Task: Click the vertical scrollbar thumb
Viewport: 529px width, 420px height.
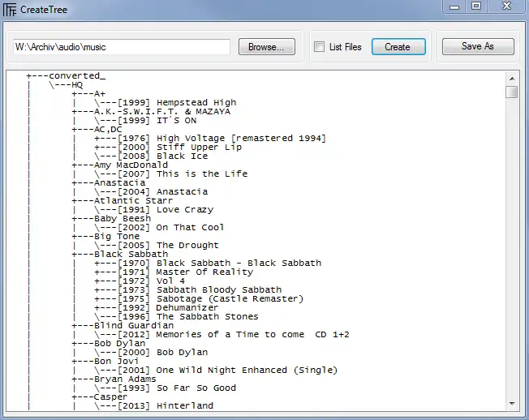Action: pyautogui.click(x=512, y=92)
